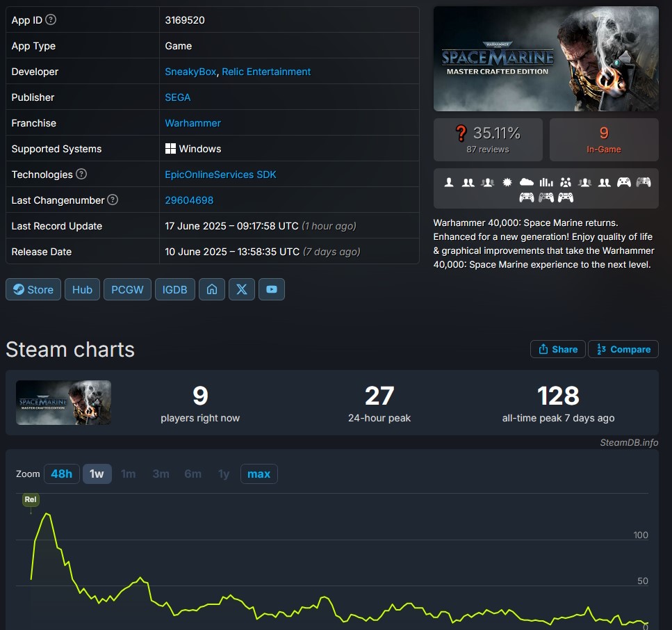The image size is (672, 630).
Task: Click the achievements starburst feature icon
Action: (x=507, y=182)
